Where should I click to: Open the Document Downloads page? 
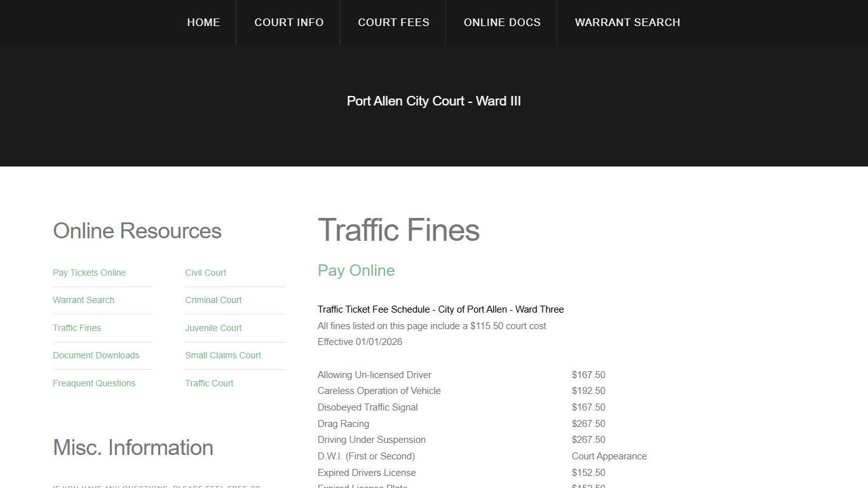(x=95, y=355)
